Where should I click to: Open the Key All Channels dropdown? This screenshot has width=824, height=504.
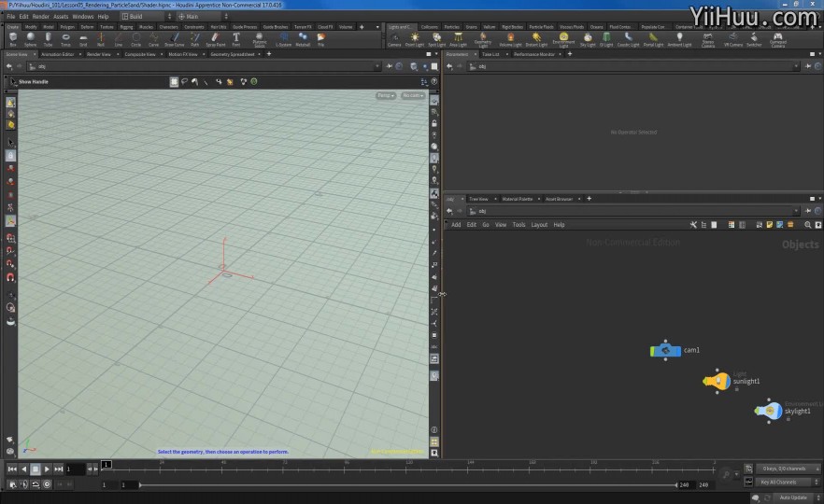pyautogui.click(x=788, y=482)
